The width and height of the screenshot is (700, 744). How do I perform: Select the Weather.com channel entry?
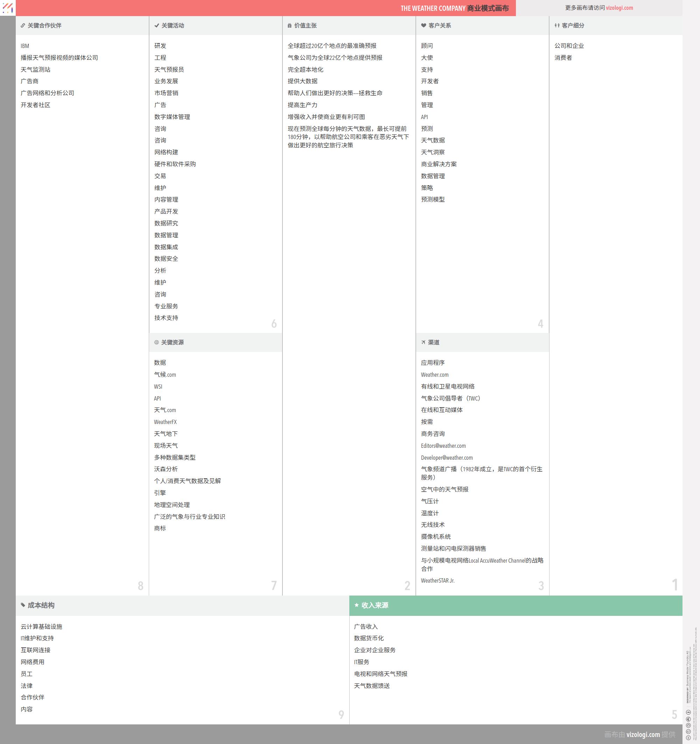tap(434, 375)
